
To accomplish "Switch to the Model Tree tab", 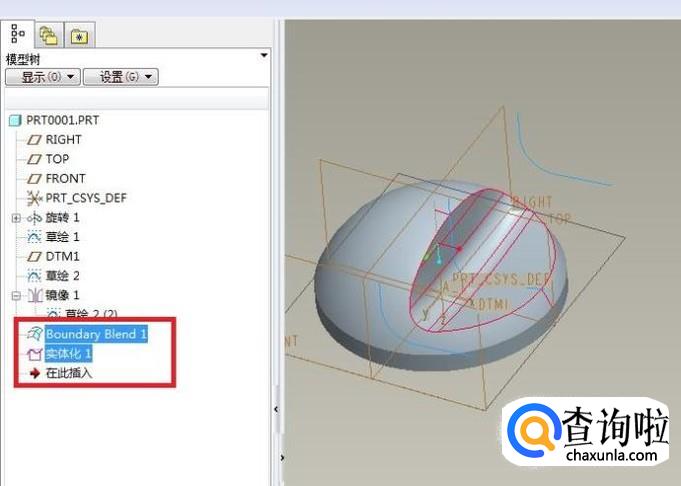I will pos(18,34).
